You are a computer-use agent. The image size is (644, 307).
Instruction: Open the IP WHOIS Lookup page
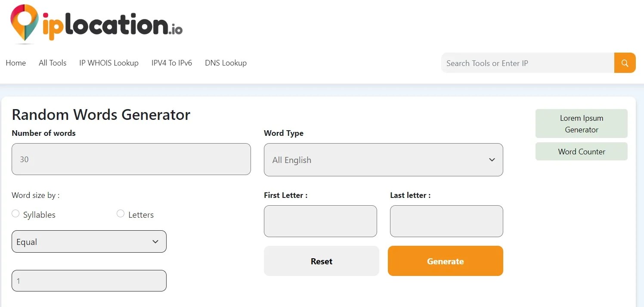coord(108,63)
